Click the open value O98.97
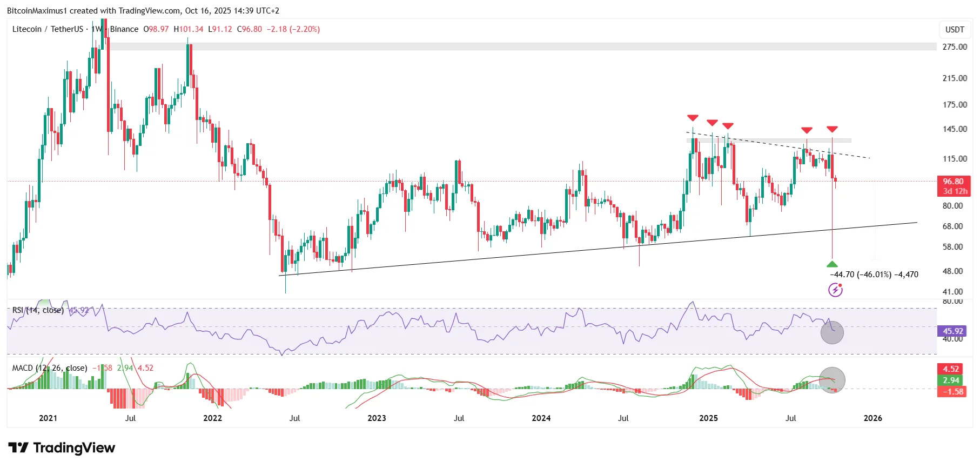Image resolution: width=980 pixels, height=468 pixels. coord(156,29)
